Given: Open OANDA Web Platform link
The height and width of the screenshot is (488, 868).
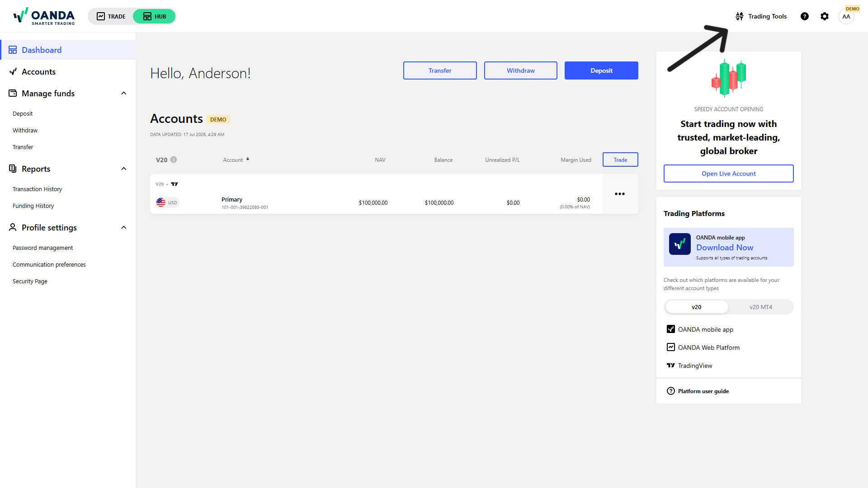Looking at the screenshot, I should [x=709, y=347].
